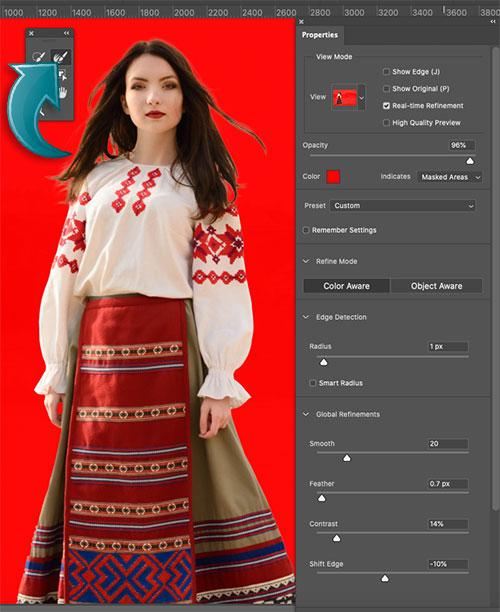Choose Object Aware refine mode
The height and width of the screenshot is (612, 500).
436,286
